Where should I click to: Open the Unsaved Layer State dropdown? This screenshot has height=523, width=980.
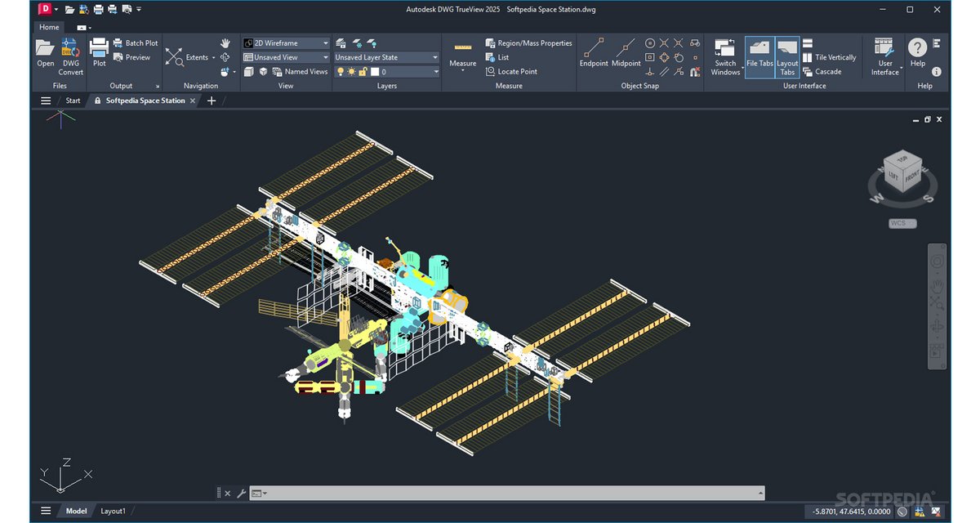point(435,56)
